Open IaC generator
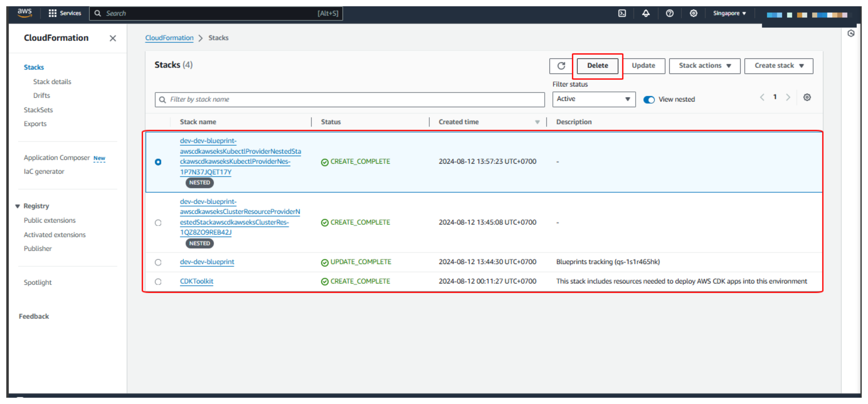 (x=44, y=172)
